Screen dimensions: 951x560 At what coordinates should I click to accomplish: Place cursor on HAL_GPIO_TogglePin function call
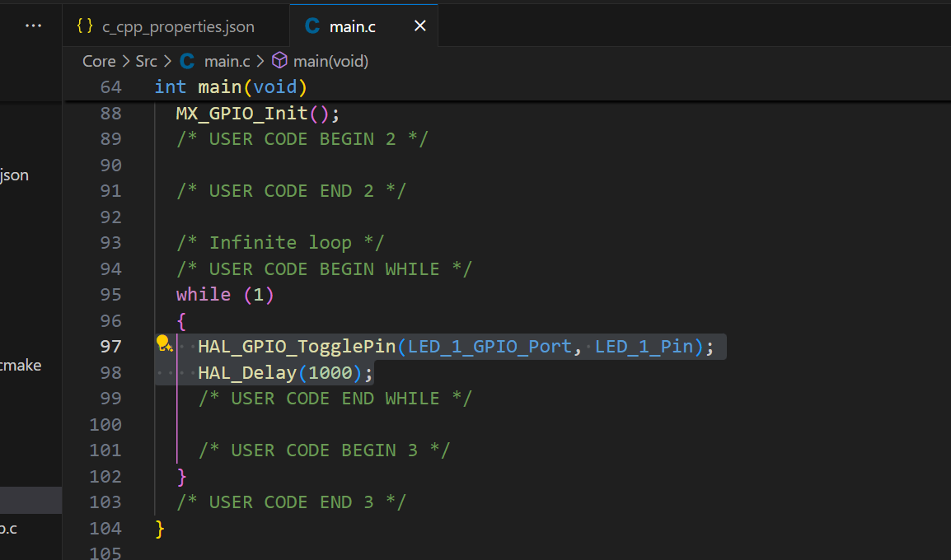coord(297,347)
